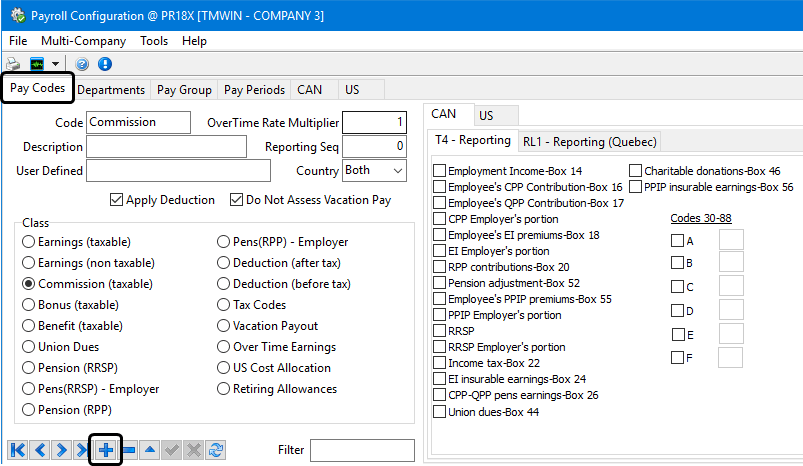Click the plus icon to insert record
The width and height of the screenshot is (803, 466).
[106, 450]
